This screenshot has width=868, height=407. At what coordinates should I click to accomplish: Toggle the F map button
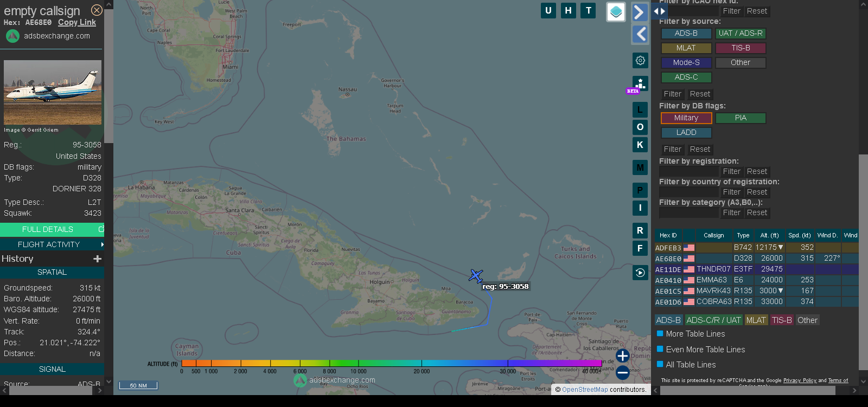click(640, 248)
